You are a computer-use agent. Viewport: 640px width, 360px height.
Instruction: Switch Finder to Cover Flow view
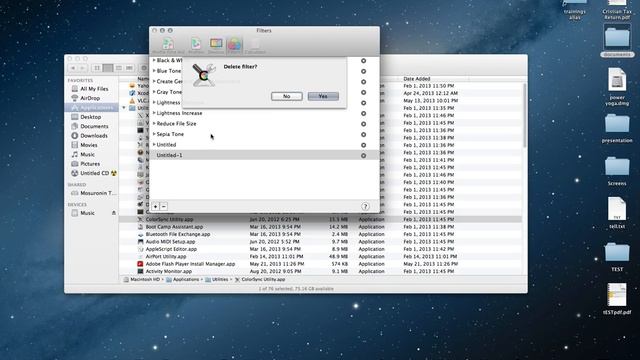[x=129, y=68]
